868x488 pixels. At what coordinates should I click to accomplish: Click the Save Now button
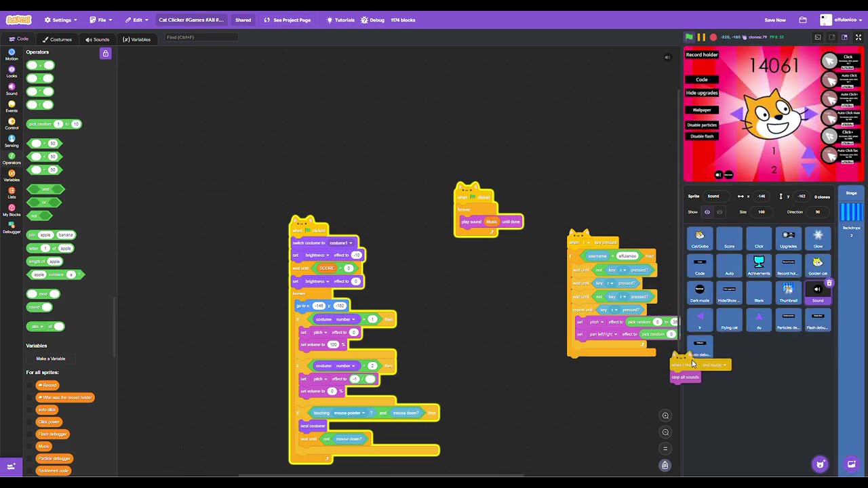click(x=775, y=20)
